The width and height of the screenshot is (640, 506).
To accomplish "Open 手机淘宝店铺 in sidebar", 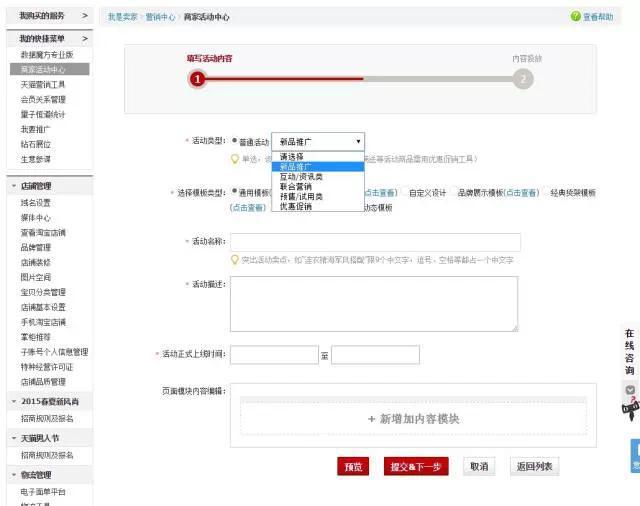I will (43, 322).
